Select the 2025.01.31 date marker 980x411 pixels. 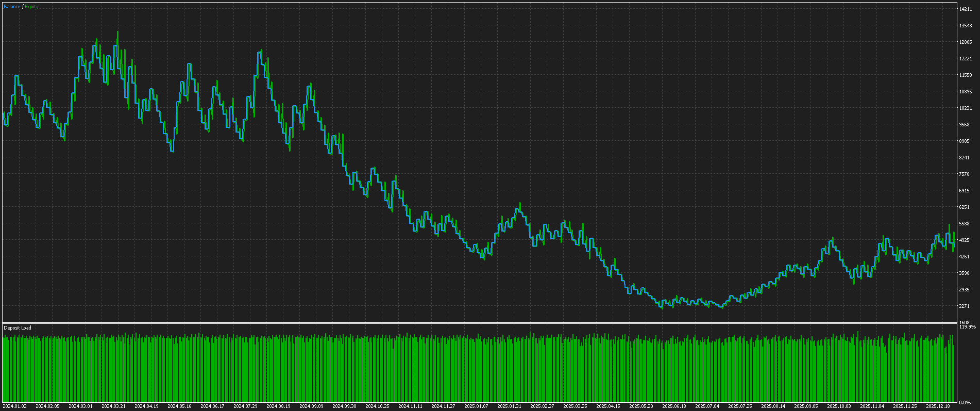pos(509,406)
